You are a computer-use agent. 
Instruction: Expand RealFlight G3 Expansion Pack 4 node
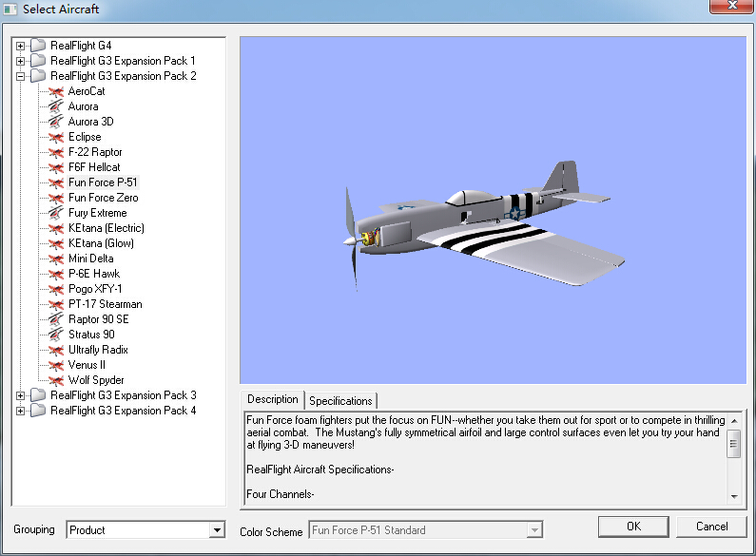click(20, 412)
